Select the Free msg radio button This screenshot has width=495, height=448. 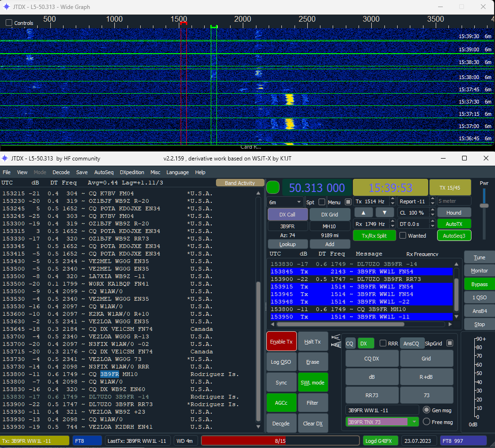point(426,422)
